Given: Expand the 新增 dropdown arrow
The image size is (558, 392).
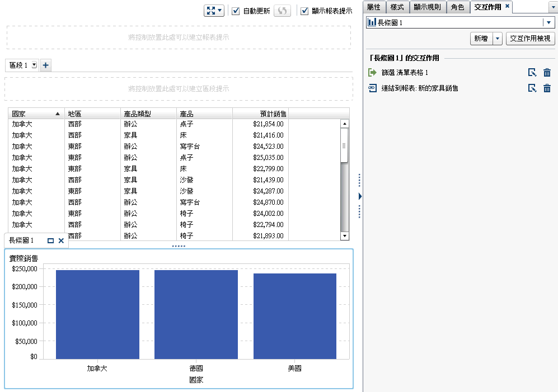Looking at the screenshot, I should 499,38.
